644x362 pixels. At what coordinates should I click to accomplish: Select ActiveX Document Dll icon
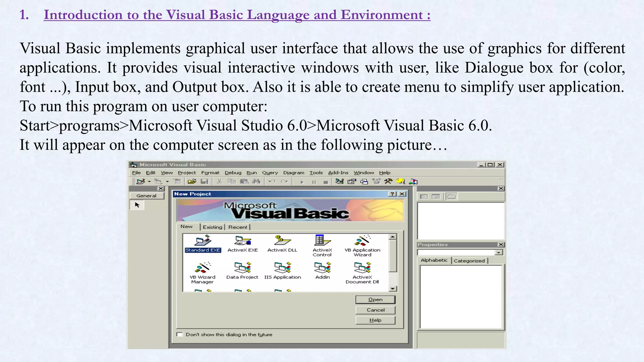coord(362,273)
